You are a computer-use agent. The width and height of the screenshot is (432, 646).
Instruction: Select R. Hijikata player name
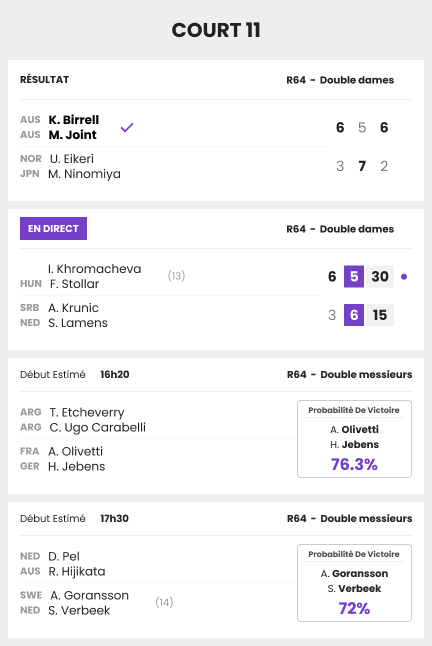(x=77, y=571)
